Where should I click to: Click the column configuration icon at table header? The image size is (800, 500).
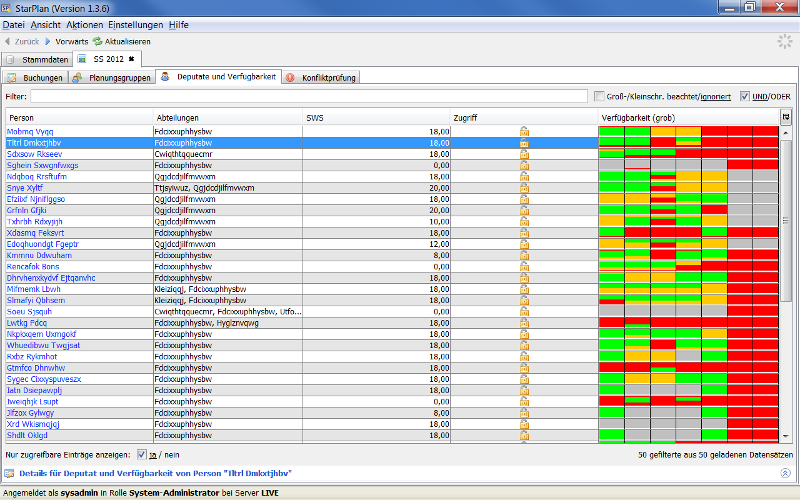coord(786,117)
